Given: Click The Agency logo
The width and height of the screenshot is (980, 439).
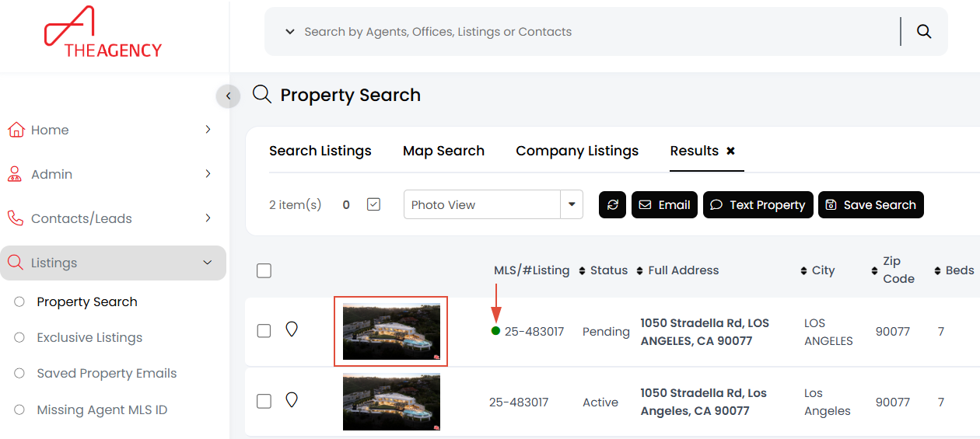Looking at the screenshot, I should click(x=103, y=33).
